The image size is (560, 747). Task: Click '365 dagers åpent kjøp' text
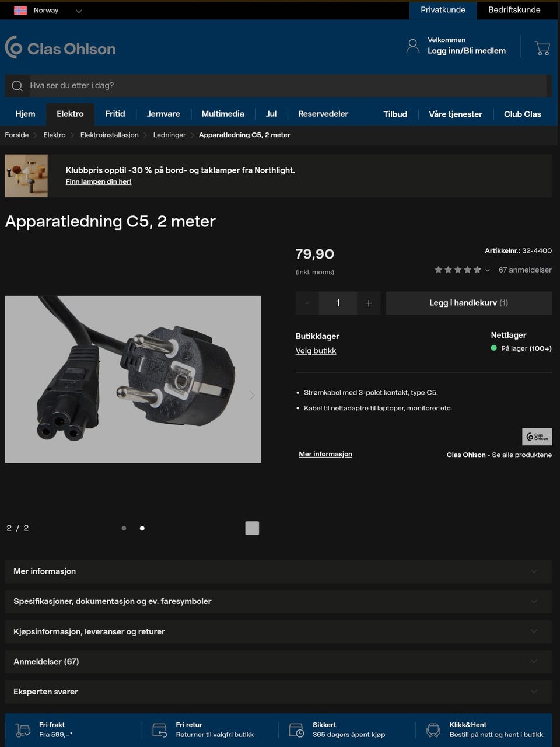(x=349, y=735)
